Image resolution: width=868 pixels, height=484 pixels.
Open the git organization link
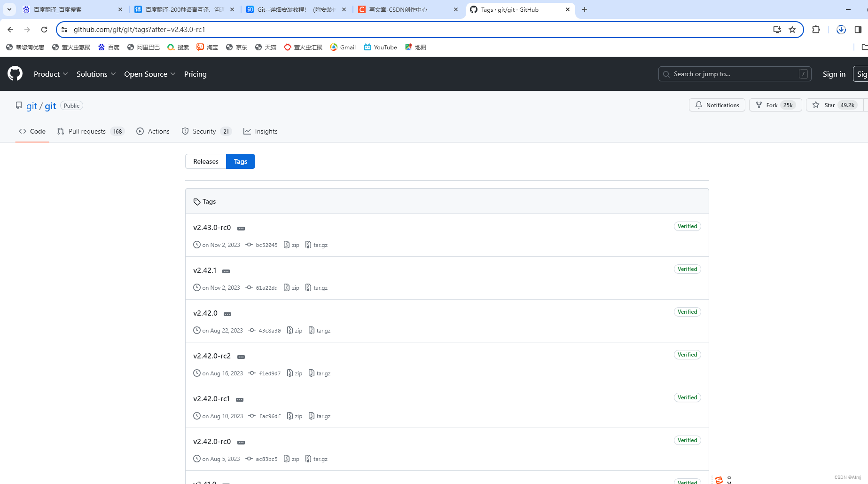(x=31, y=106)
